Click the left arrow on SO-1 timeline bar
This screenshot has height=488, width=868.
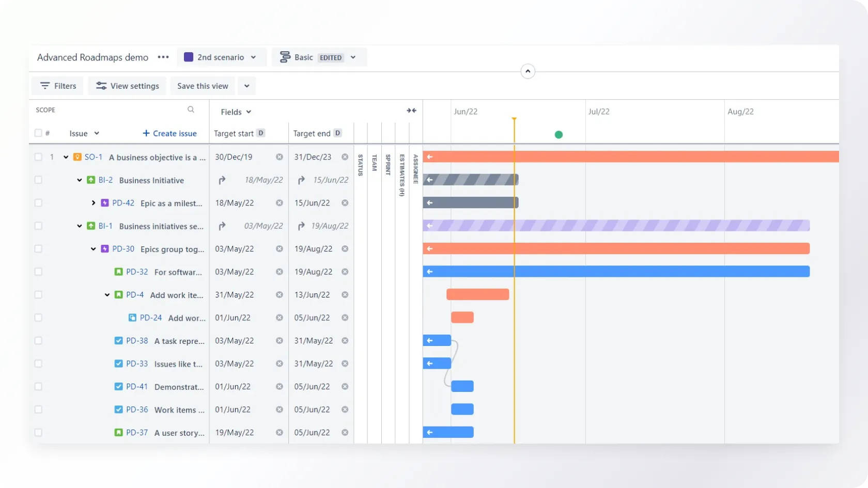point(430,157)
